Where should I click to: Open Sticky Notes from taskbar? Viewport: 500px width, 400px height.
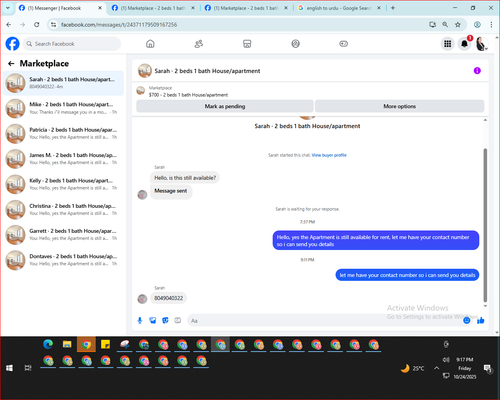tap(105, 344)
